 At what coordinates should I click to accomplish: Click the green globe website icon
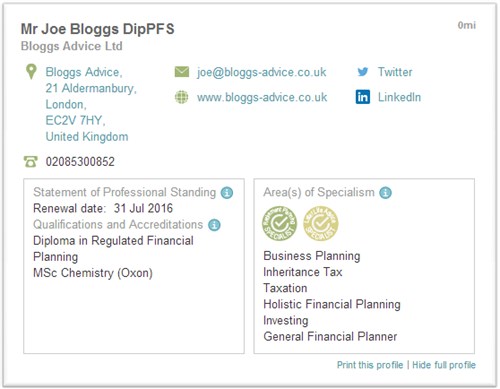[182, 97]
